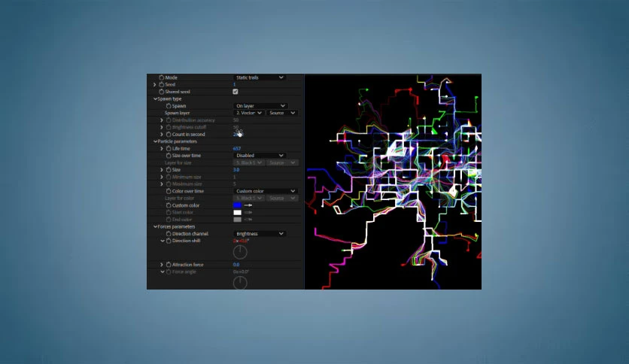The image size is (629, 364).
Task: Toggle stopwatch beside Size value 3.0
Action: (x=169, y=169)
